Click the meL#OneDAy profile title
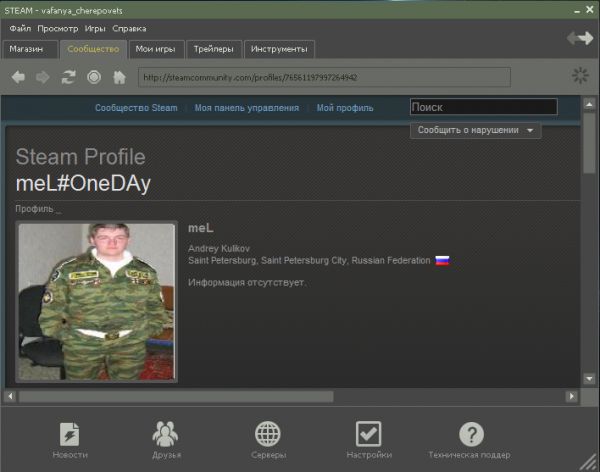 pos(83,183)
